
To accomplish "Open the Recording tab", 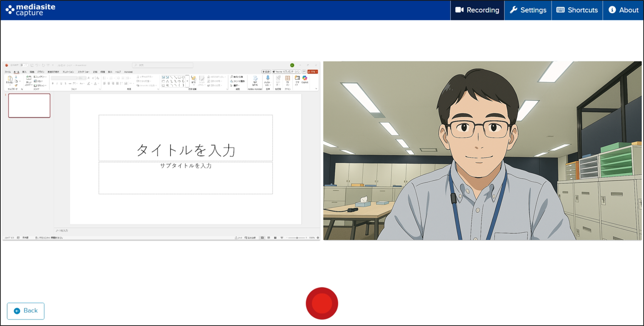I will pos(477,10).
